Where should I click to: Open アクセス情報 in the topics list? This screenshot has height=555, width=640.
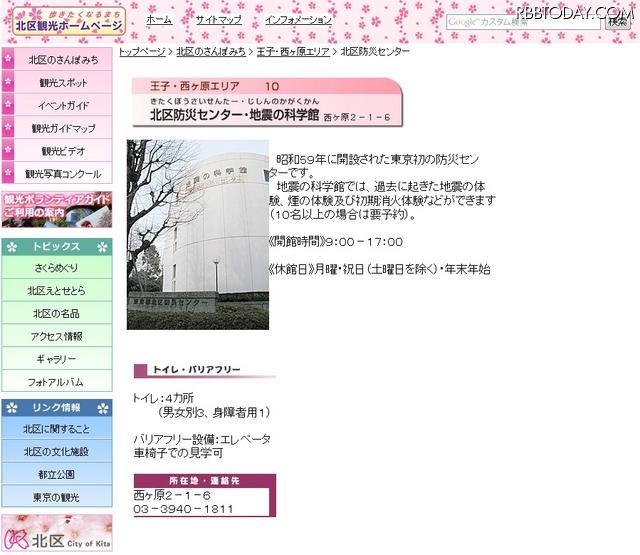click(57, 337)
